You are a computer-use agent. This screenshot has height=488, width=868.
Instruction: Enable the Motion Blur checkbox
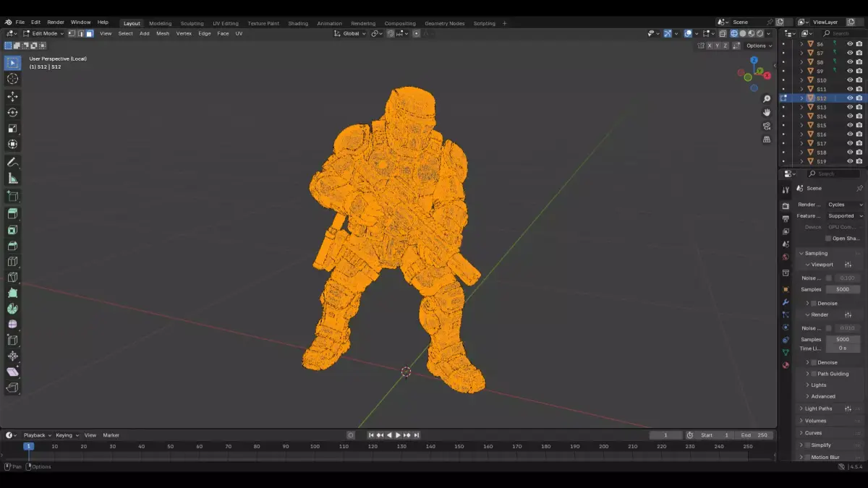pos(807,458)
